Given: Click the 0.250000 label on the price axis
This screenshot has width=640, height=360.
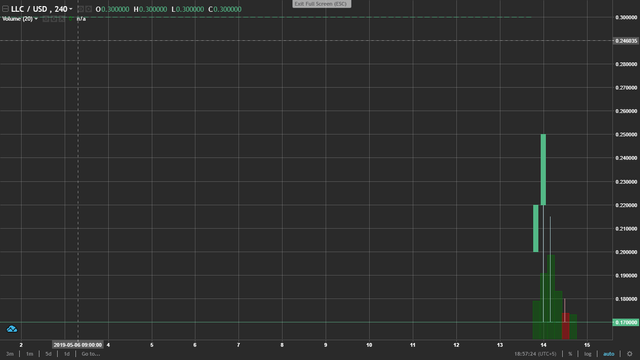Looking at the screenshot, I should click(626, 134).
